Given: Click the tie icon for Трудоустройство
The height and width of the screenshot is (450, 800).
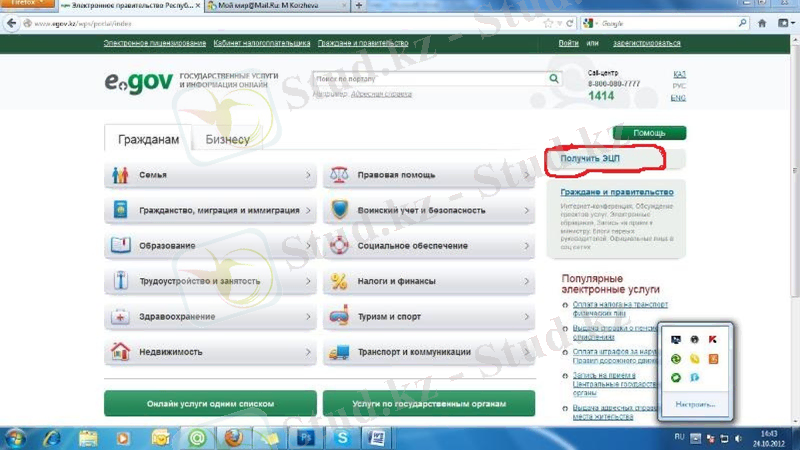Looking at the screenshot, I should coord(120,281).
